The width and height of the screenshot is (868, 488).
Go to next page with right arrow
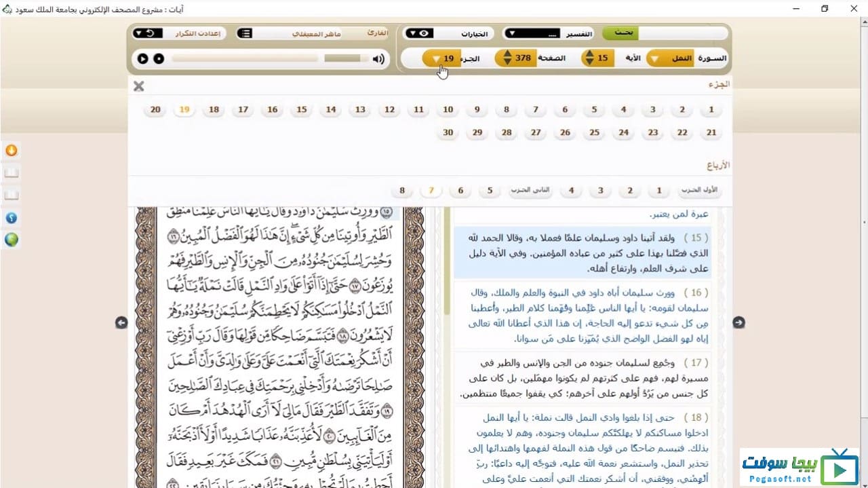point(738,323)
